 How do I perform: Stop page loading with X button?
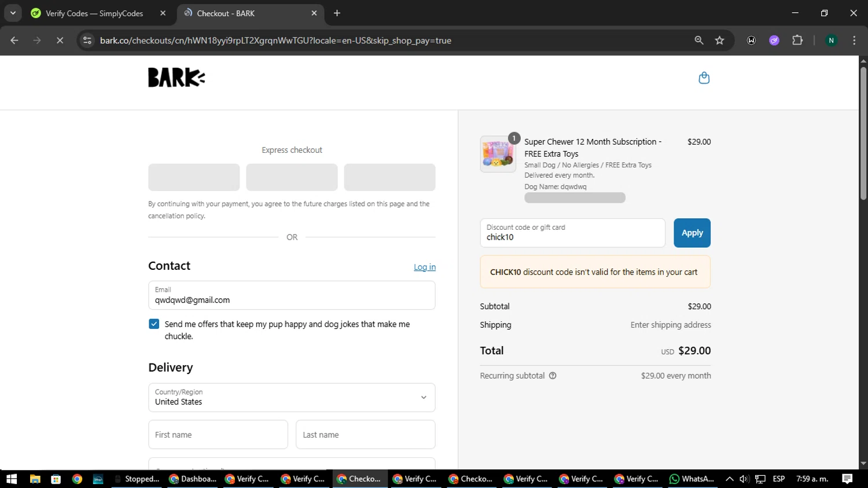pyautogui.click(x=60, y=41)
